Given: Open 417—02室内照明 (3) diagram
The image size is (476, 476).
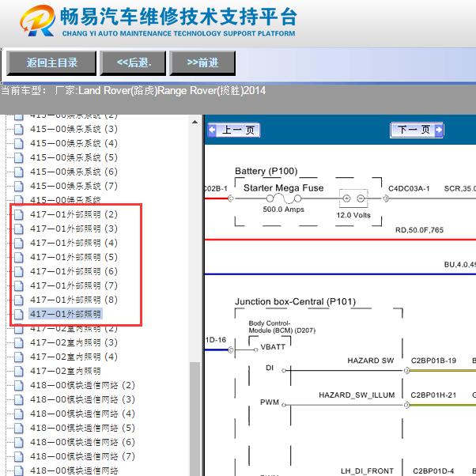Looking at the screenshot, I should [74, 342].
